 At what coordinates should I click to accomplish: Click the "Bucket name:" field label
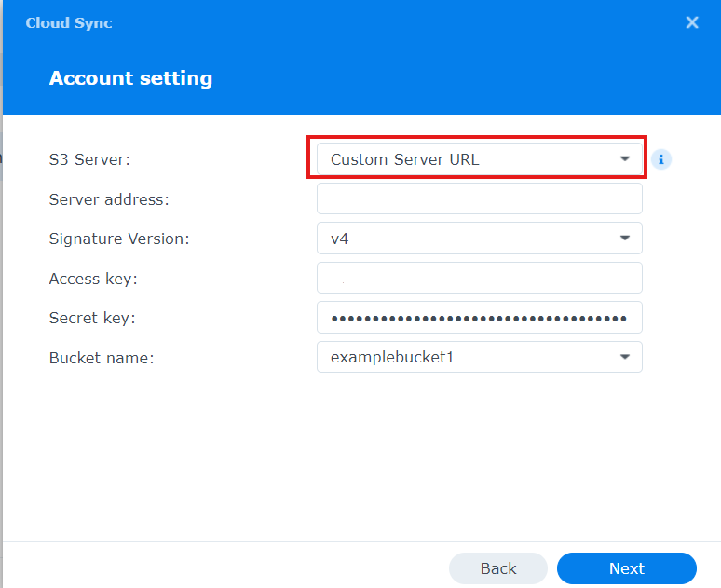101,357
